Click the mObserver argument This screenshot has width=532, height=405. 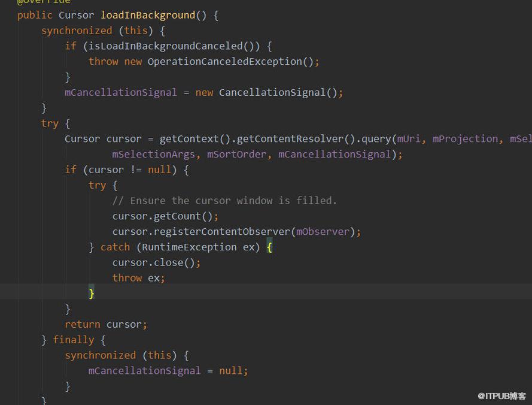(323, 232)
